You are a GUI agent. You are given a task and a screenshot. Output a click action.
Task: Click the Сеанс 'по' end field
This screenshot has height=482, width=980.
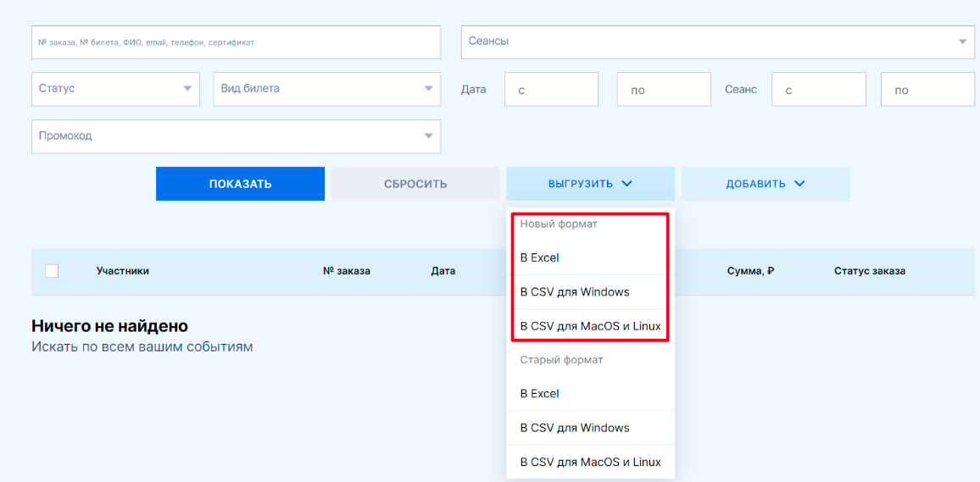(927, 90)
